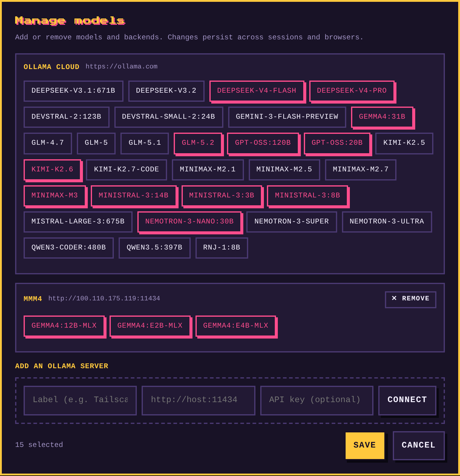The height and width of the screenshot is (476, 460).
Task: Click the OLLAMA CLOUD heading
Action: tap(51, 67)
